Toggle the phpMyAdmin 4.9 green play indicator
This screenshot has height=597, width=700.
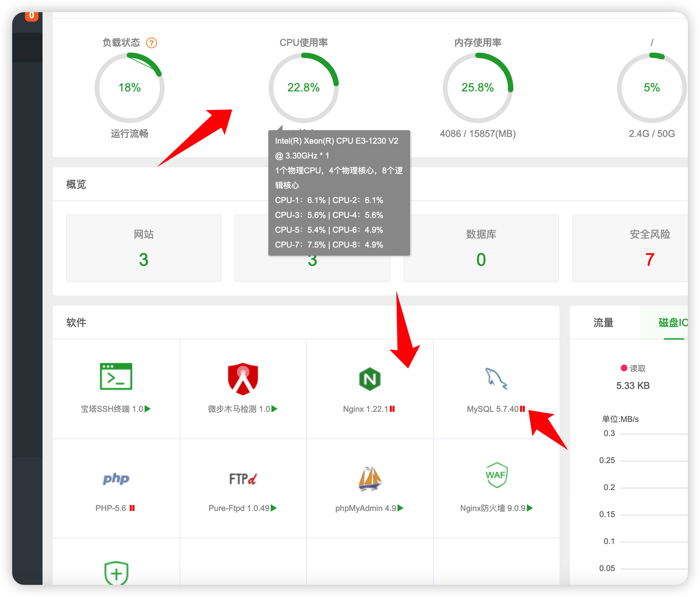point(400,508)
